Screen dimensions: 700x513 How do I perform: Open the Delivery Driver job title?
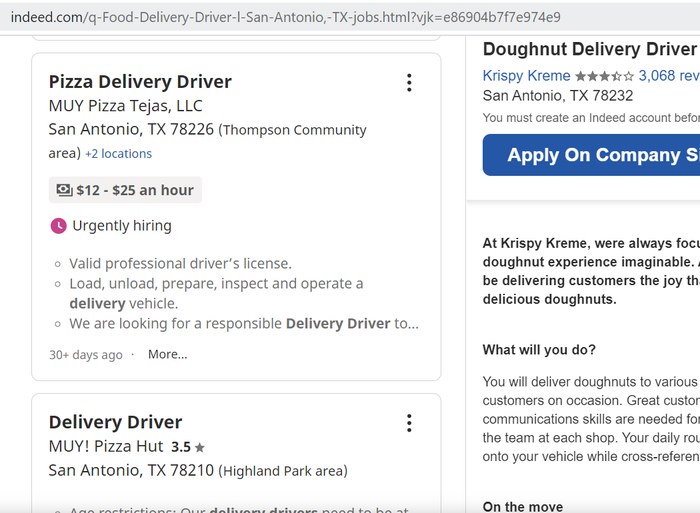(115, 422)
